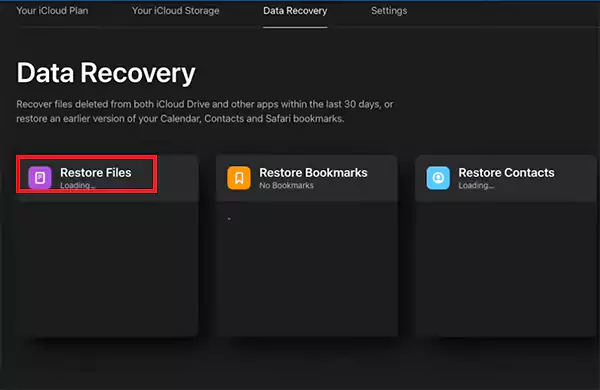Click the 'Recover files deleted' description text
The width and height of the screenshot is (600, 390).
(x=205, y=111)
